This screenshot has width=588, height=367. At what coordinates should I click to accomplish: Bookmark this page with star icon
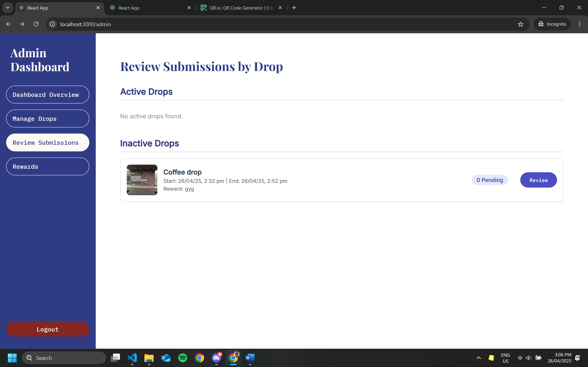click(520, 24)
